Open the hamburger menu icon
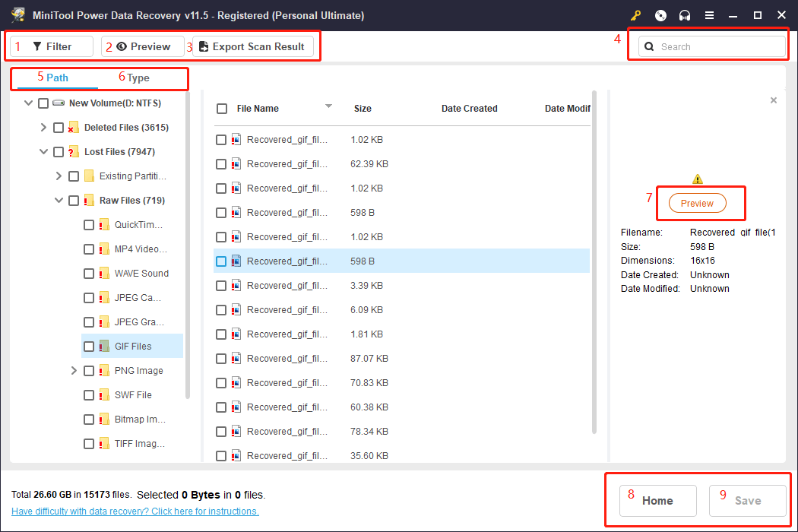This screenshot has height=532, width=798. pyautogui.click(x=709, y=15)
